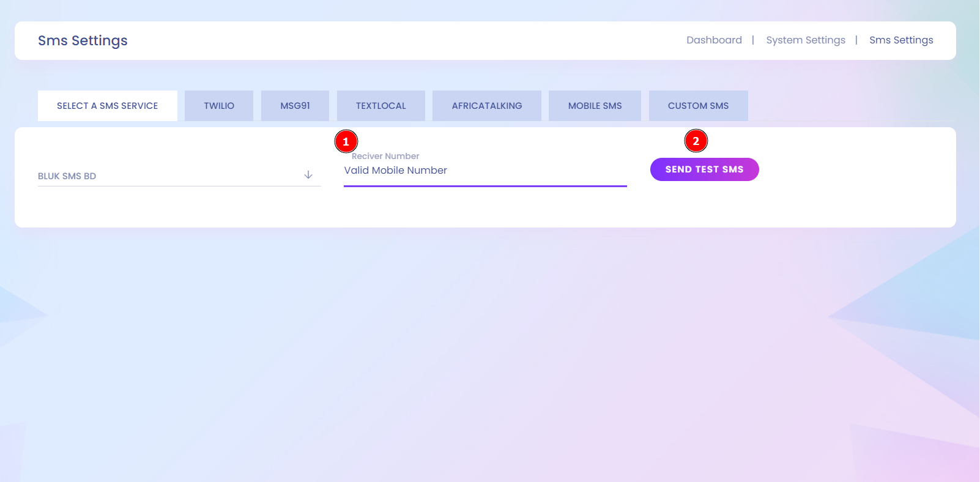This screenshot has width=980, height=482.
Task: Click the Sms Settings breadcrumb link
Action: [x=901, y=40]
